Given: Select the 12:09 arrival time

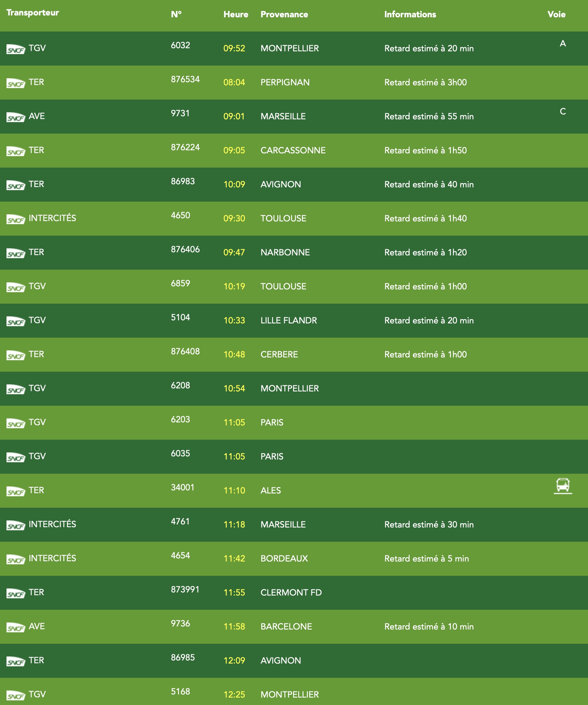Looking at the screenshot, I should tap(234, 661).
